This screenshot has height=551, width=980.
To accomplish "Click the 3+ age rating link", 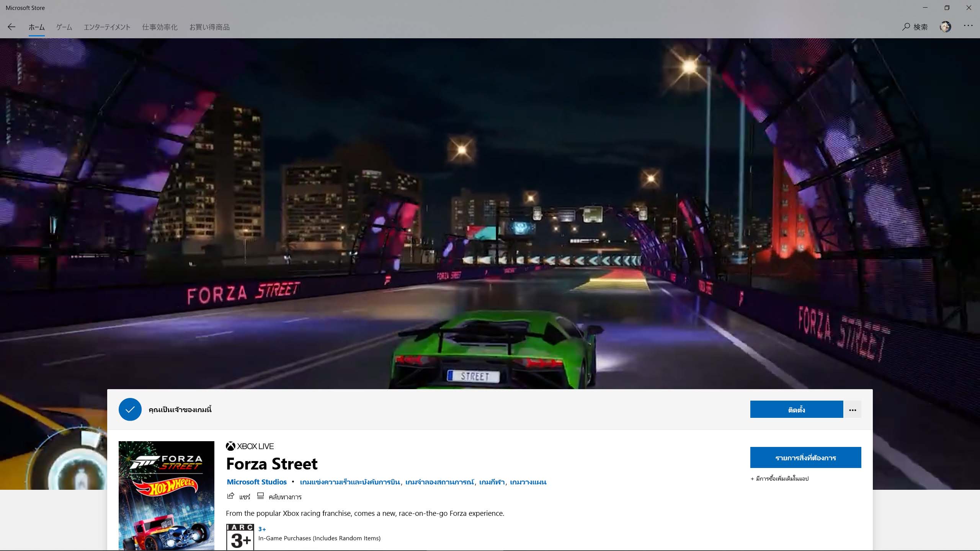I will click(262, 529).
